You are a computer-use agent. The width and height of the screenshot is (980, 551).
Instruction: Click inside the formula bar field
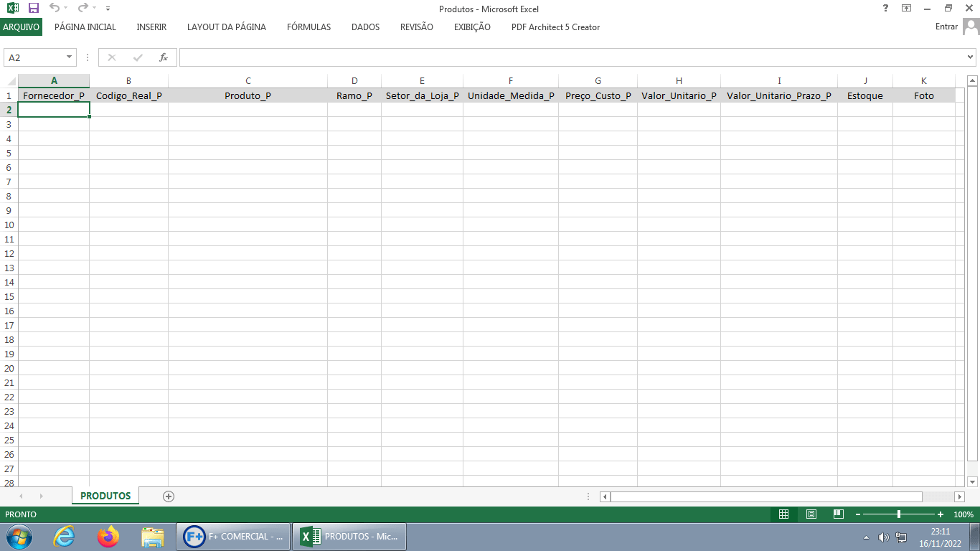pos(573,57)
